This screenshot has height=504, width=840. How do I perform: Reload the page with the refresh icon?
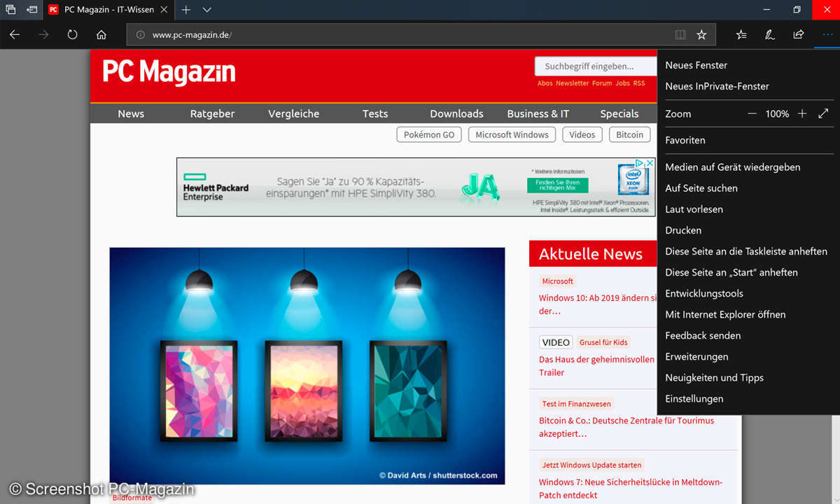72,34
